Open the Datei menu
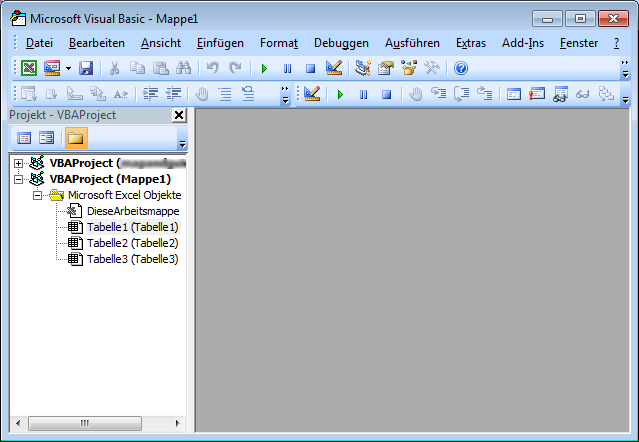Image resolution: width=639 pixels, height=442 pixels. tap(39, 43)
